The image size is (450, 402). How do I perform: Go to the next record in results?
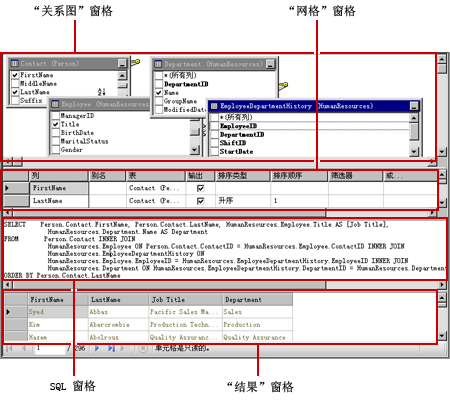coord(97,348)
